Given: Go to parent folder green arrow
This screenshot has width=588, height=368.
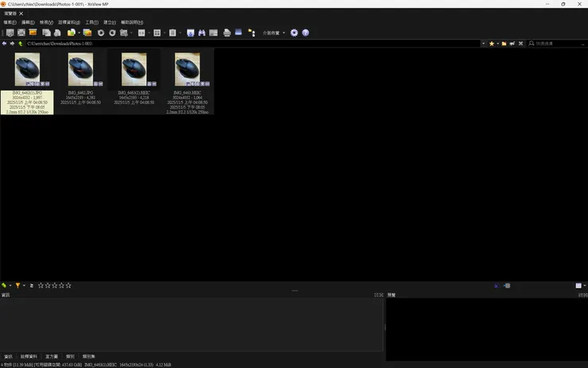Looking at the screenshot, I should tap(21, 44).
